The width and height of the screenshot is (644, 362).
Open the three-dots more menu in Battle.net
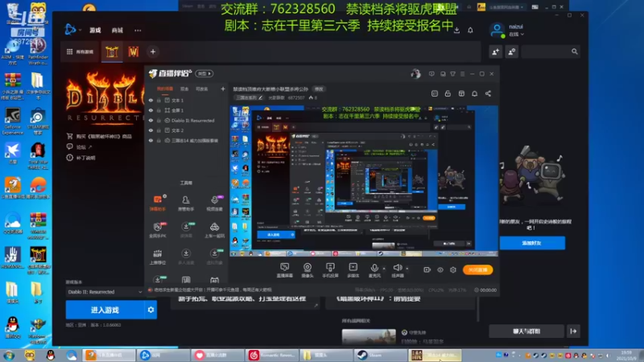pyautogui.click(x=138, y=31)
